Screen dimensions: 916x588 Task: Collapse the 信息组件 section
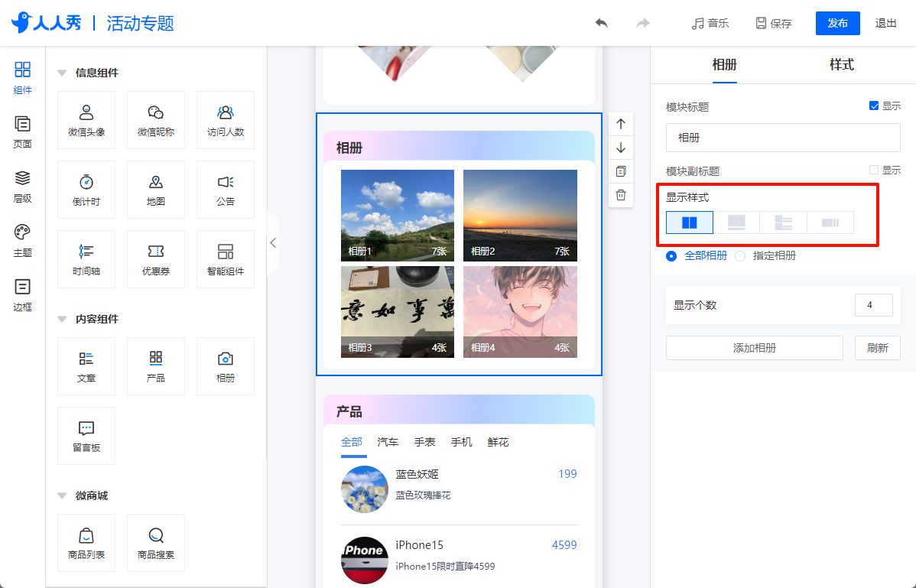tap(62, 73)
